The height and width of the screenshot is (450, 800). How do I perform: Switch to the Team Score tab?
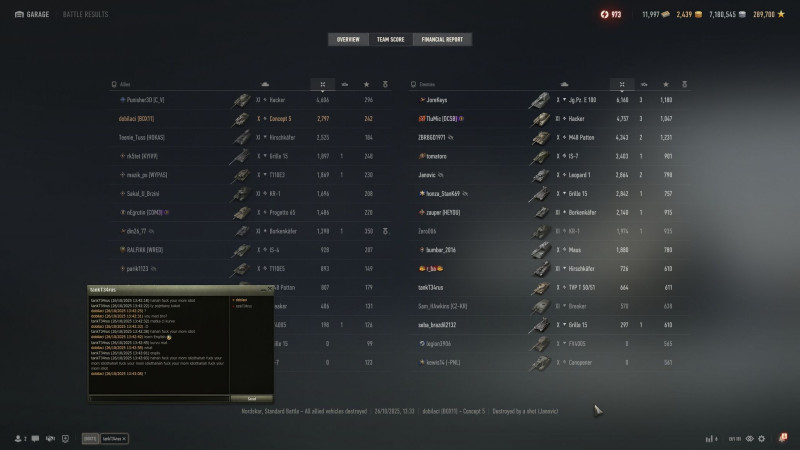[390, 39]
